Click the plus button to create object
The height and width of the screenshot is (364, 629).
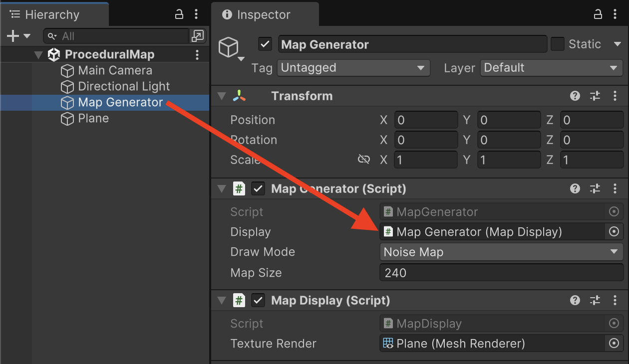coord(13,36)
